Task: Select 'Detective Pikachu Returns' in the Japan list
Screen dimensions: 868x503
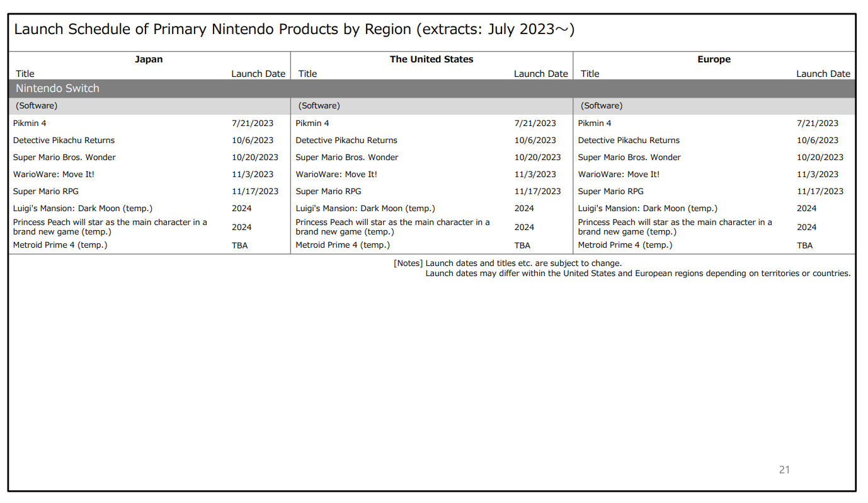Action: 64,141
